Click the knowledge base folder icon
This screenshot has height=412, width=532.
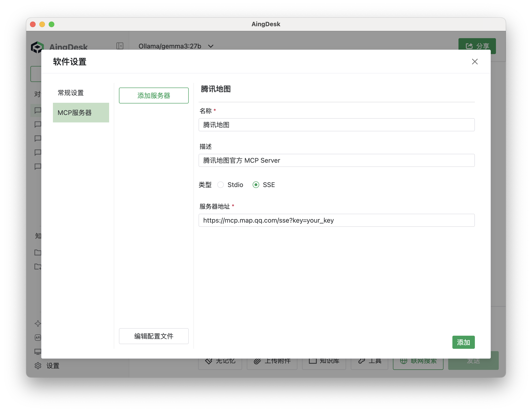click(38, 253)
